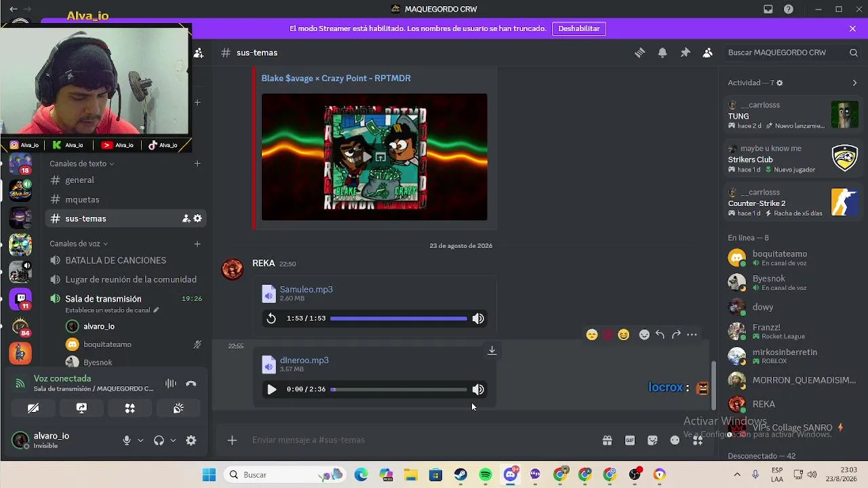The height and width of the screenshot is (488, 868).
Task: Open microphone input options arrow
Action: 140,441
